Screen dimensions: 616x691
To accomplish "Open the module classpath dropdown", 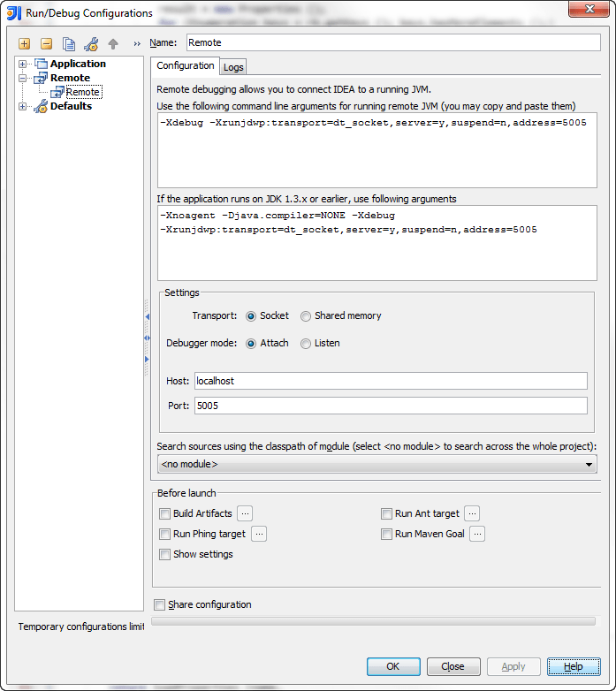I will 376,464.
